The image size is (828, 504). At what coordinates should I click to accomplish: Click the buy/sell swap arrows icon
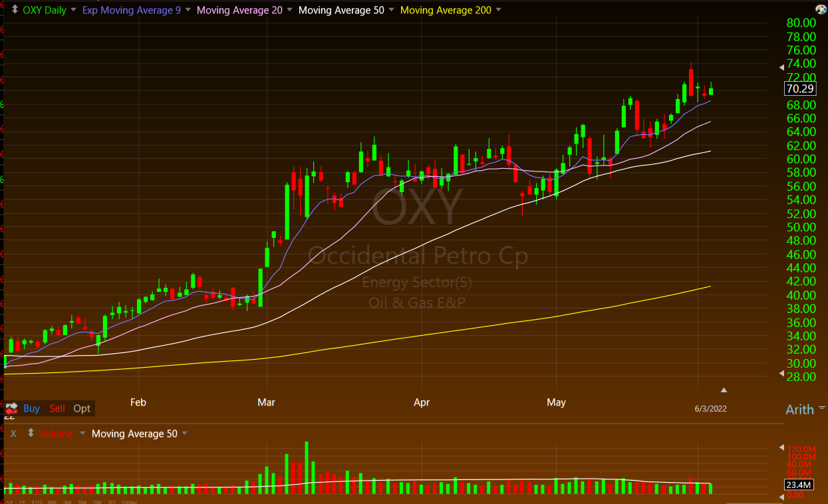(x=11, y=408)
